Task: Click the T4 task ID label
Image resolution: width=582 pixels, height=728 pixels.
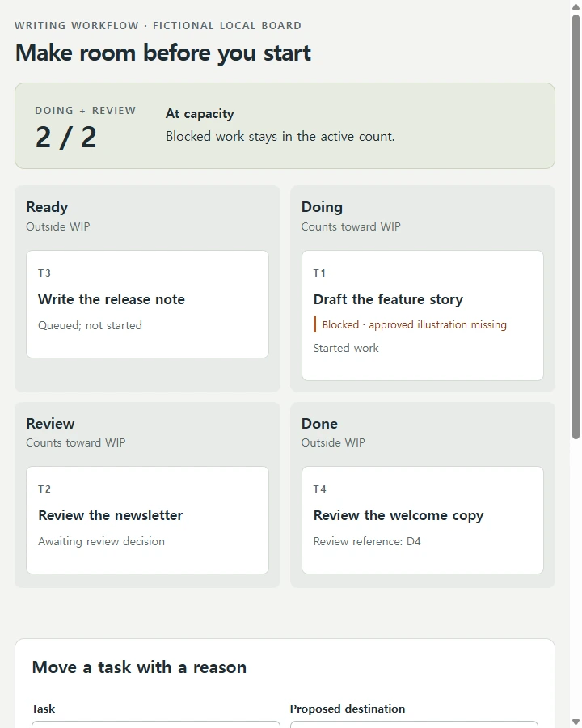Action: tap(320, 489)
